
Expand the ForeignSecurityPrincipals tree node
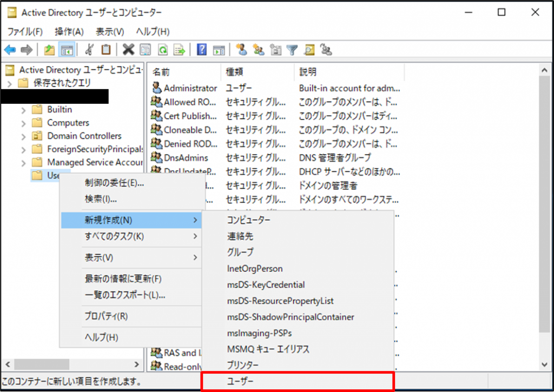coord(23,150)
